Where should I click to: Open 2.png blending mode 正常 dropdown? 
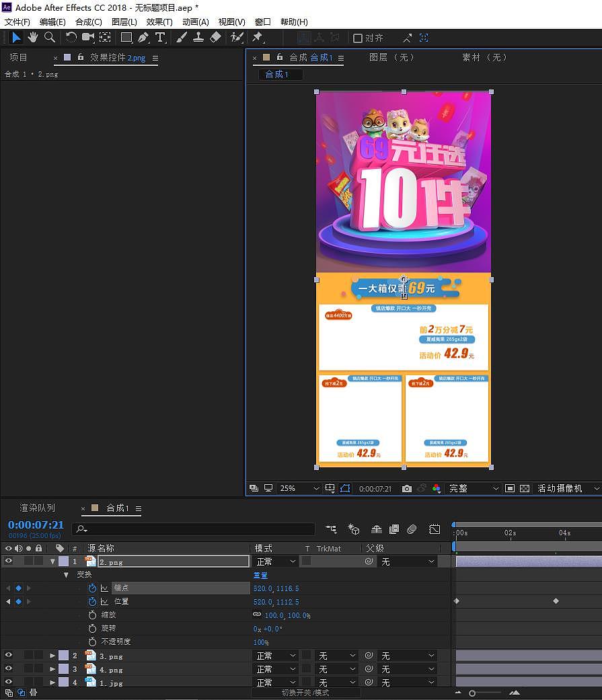pos(276,561)
